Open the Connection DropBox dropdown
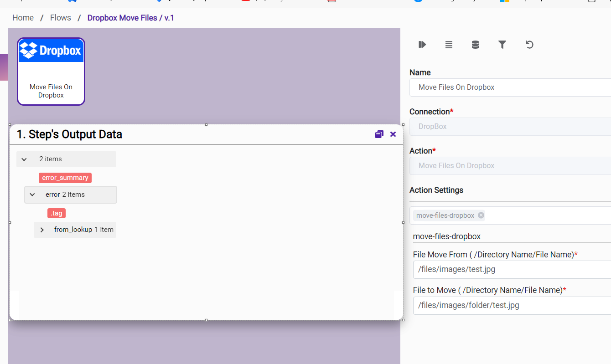The width and height of the screenshot is (611, 364). point(510,127)
